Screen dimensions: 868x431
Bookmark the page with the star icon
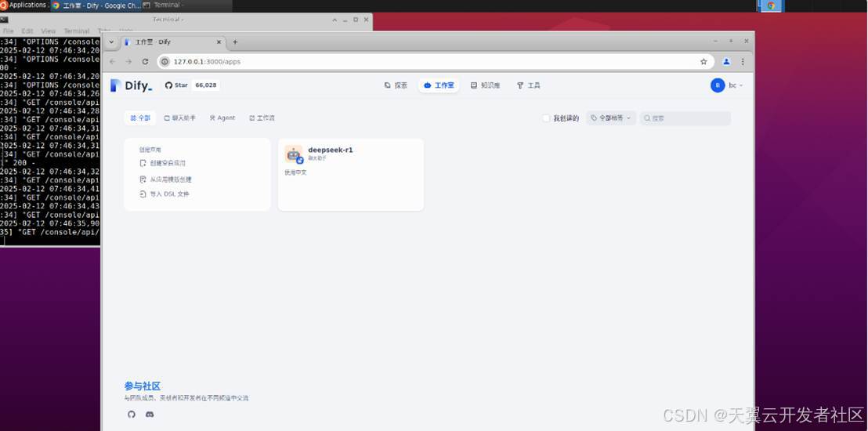[703, 61]
